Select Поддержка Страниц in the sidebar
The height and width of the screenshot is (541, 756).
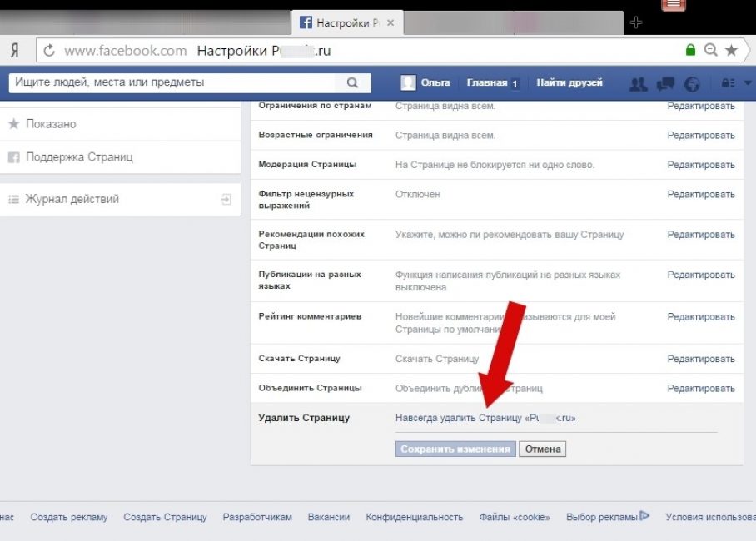120,157
